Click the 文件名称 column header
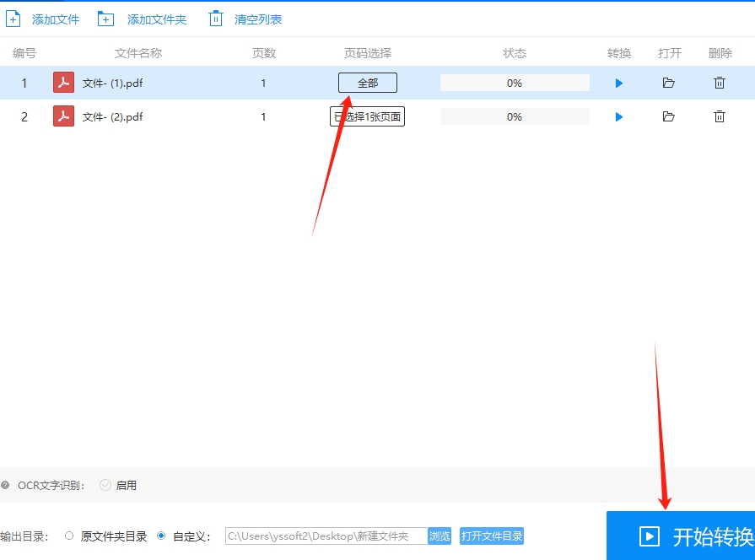 pyautogui.click(x=138, y=53)
